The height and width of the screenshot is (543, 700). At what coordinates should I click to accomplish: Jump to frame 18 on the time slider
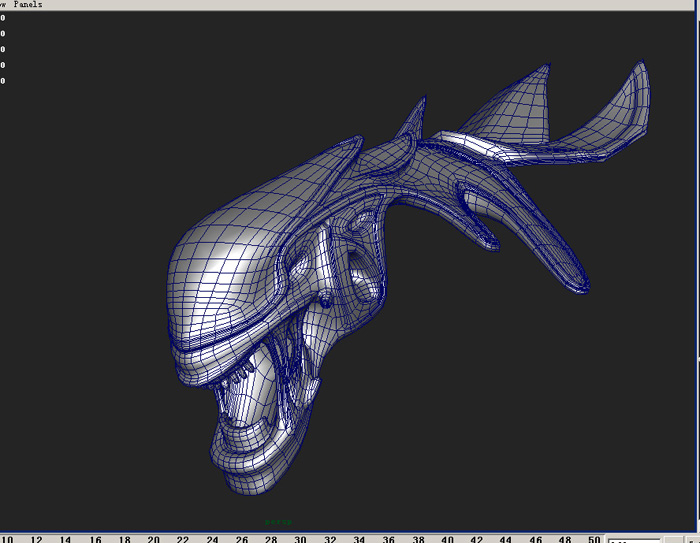point(125,539)
